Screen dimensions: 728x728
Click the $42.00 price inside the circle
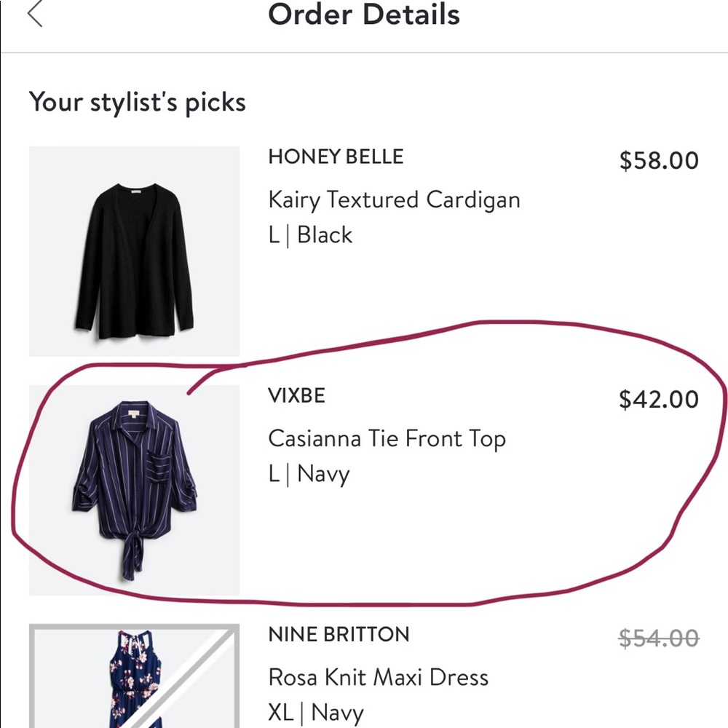pyautogui.click(x=659, y=399)
